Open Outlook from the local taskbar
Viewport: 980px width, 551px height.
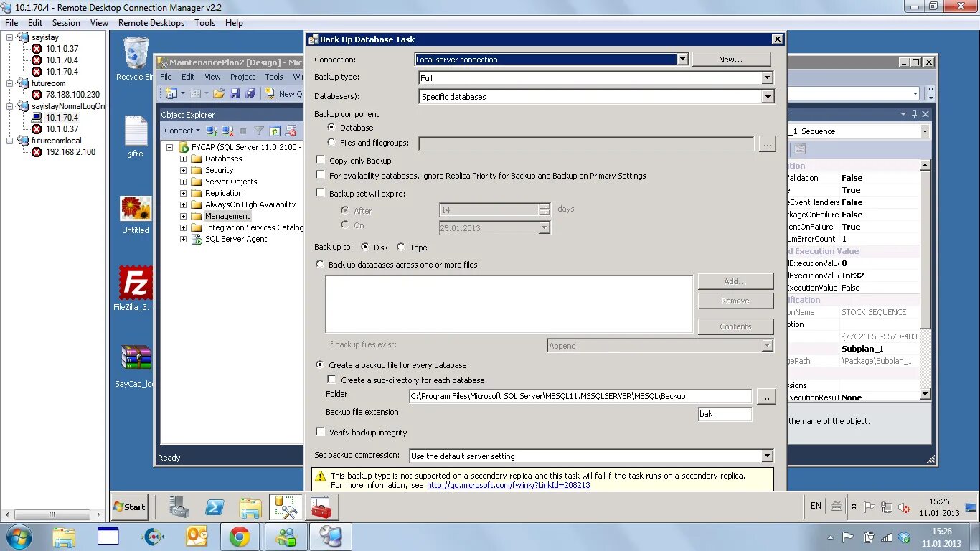pos(197,537)
